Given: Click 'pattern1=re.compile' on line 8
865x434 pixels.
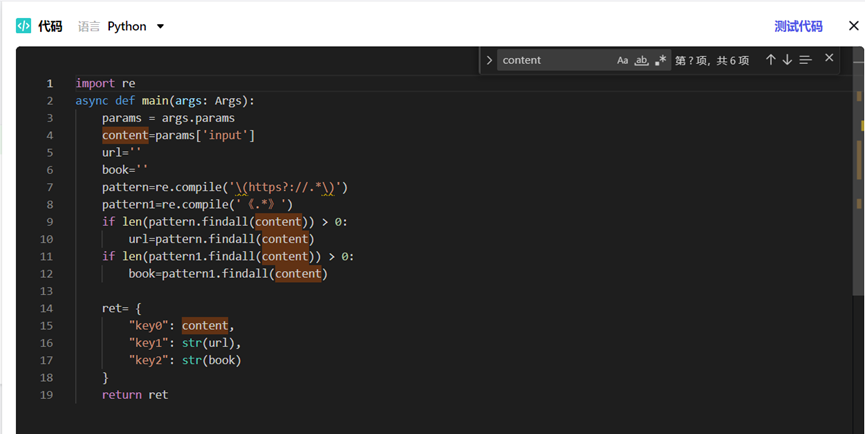Looking at the screenshot, I should tap(165, 205).
